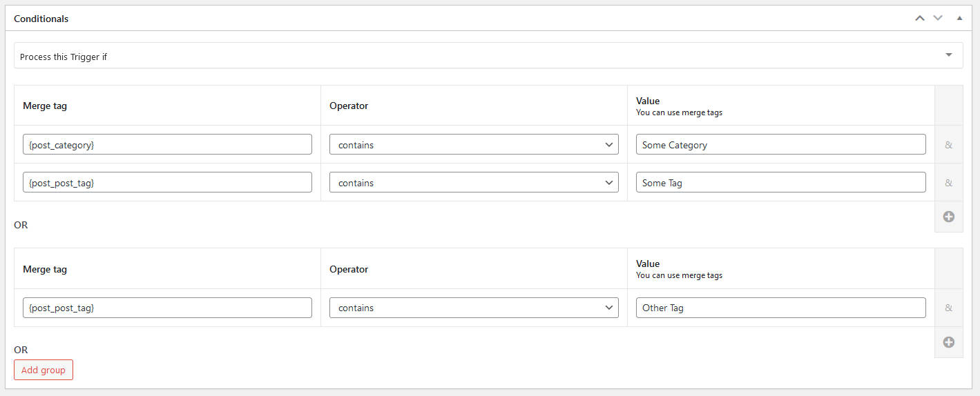
Task: Move Conditionals panel up with chevron arrow
Action: click(919, 19)
